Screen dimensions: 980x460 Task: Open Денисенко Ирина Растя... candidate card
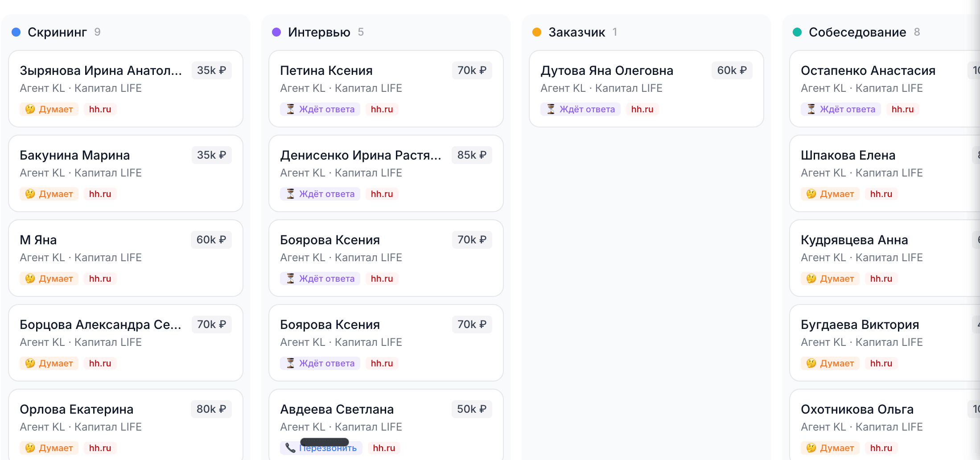click(386, 173)
